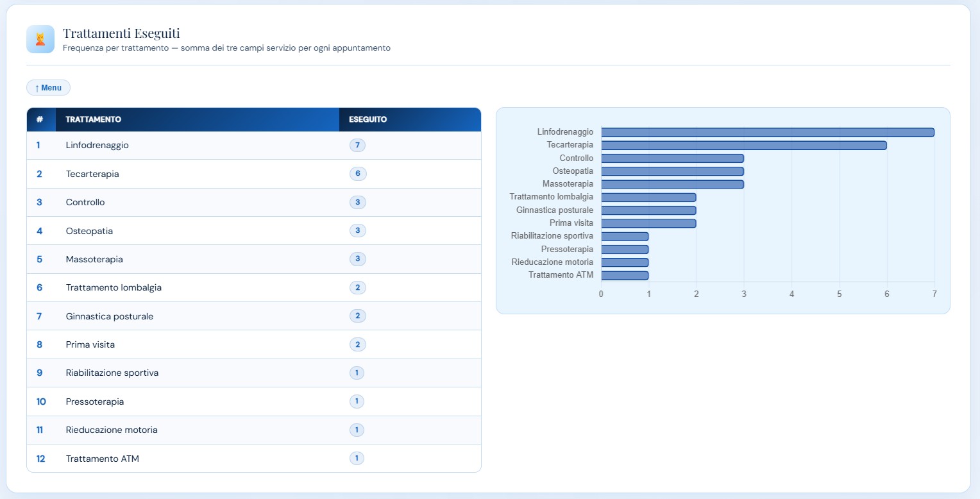
Task: Click the Controllo bar in chart
Action: 672,158
